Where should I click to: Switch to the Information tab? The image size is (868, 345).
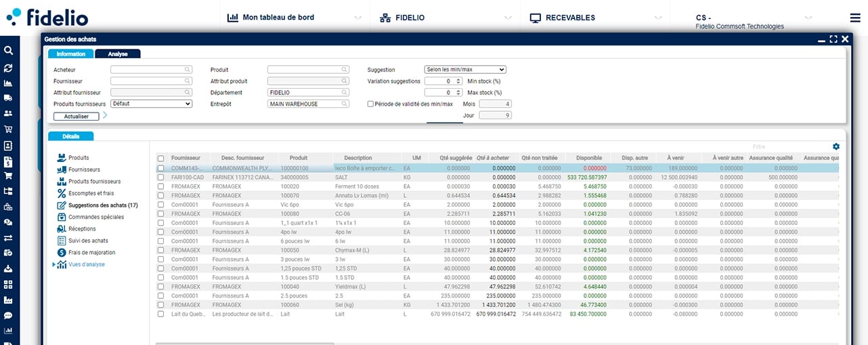tap(70, 54)
